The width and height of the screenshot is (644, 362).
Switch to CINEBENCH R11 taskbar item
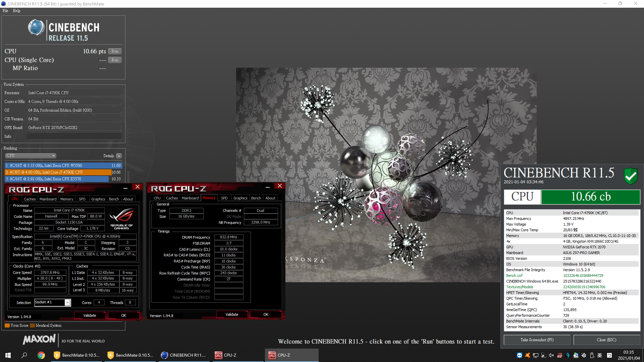[184, 355]
